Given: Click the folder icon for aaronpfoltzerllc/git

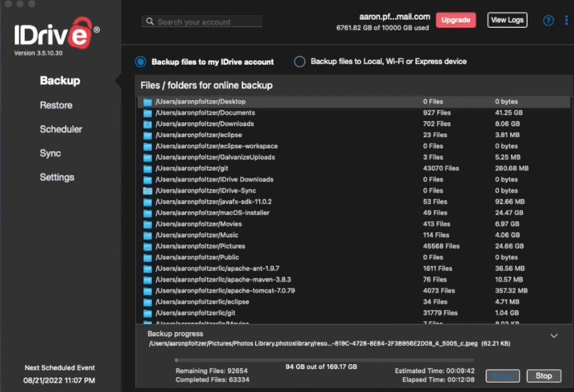Looking at the screenshot, I should tap(148, 314).
